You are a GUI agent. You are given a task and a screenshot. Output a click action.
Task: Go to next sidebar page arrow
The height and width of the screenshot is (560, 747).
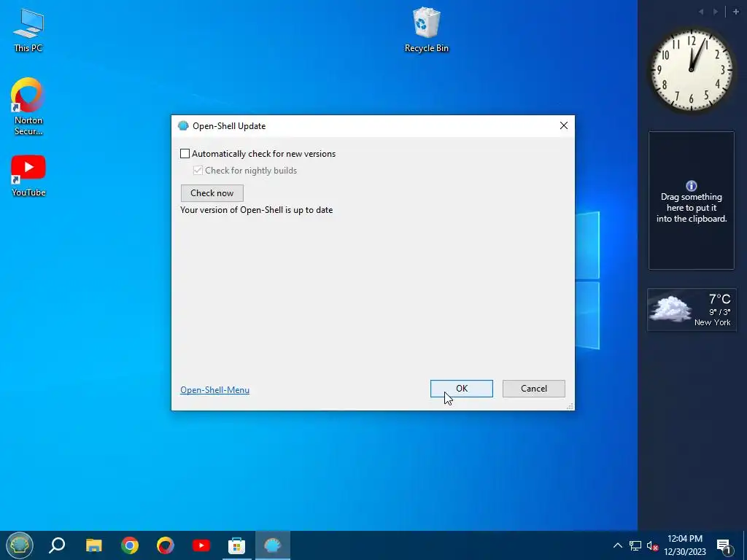(x=716, y=12)
